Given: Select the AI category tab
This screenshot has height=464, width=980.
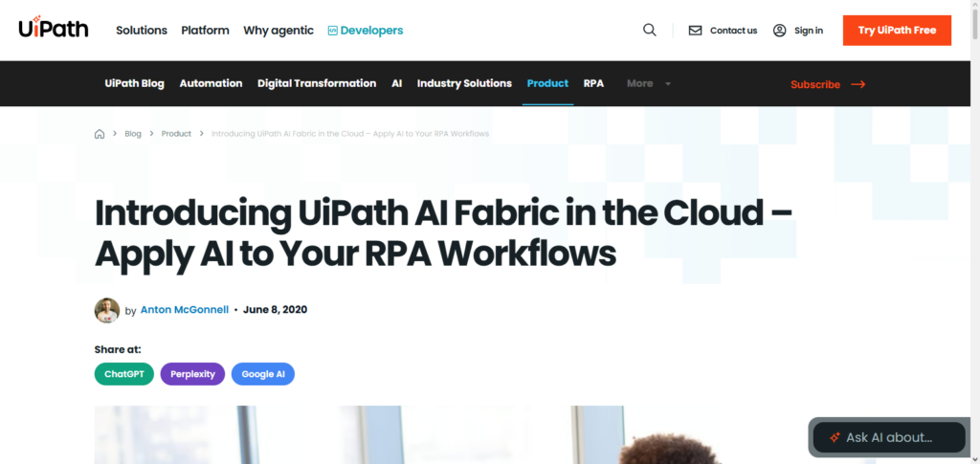Looking at the screenshot, I should [x=397, y=83].
